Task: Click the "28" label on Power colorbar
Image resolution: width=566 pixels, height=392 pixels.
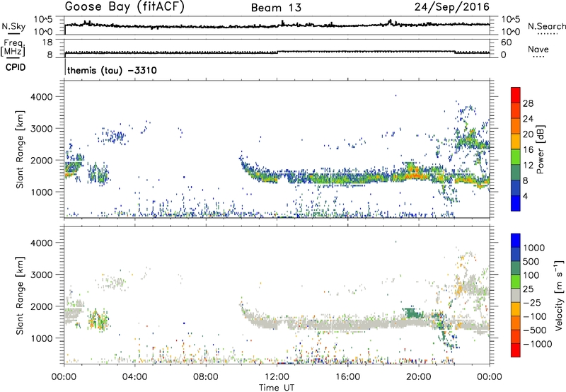Action: (x=528, y=103)
